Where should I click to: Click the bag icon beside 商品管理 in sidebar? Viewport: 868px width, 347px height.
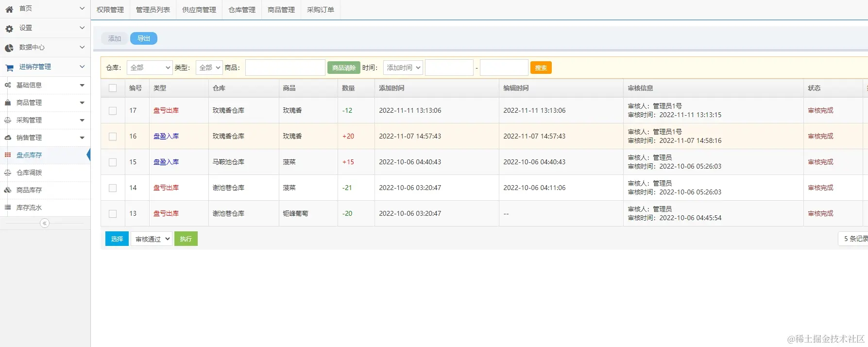pyautogui.click(x=8, y=103)
